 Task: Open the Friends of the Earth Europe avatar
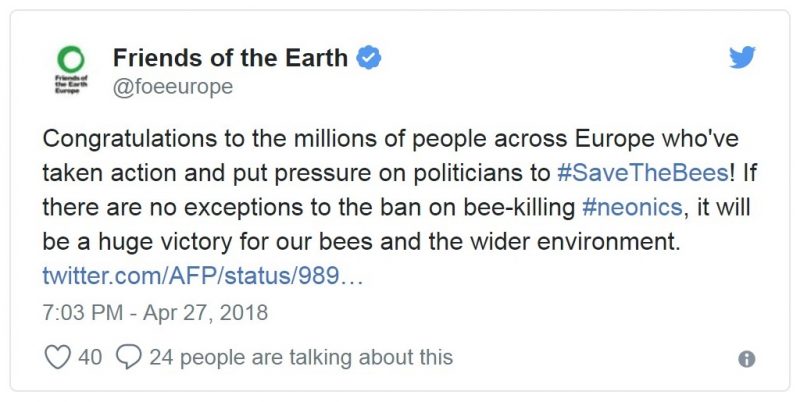pyautogui.click(x=71, y=69)
